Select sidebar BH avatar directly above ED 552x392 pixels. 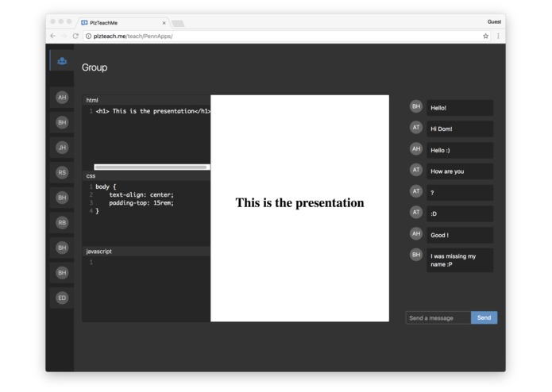pyautogui.click(x=62, y=272)
